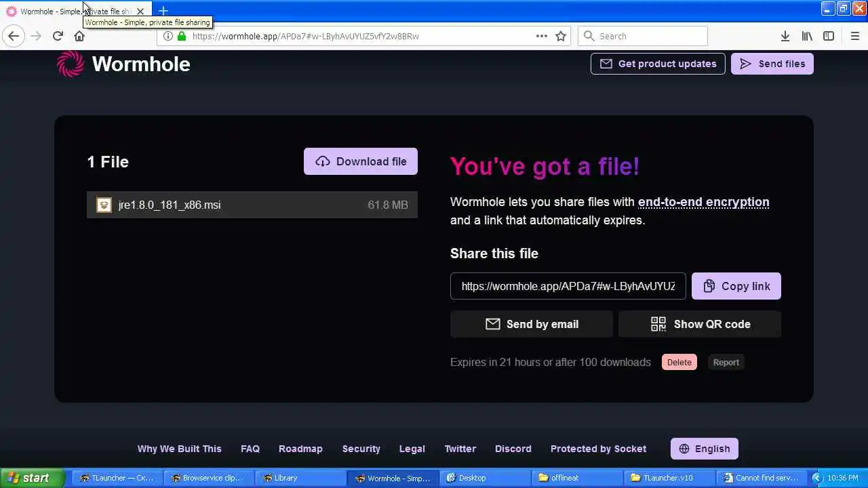The height and width of the screenshot is (488, 868).
Task: Click the 1 File heading
Action: click(108, 161)
